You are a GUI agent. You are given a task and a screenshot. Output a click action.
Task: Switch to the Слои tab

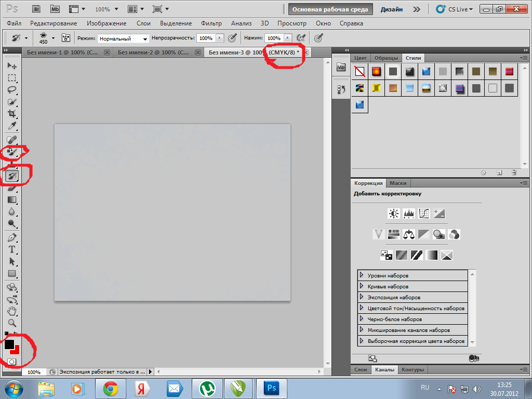pos(361,369)
